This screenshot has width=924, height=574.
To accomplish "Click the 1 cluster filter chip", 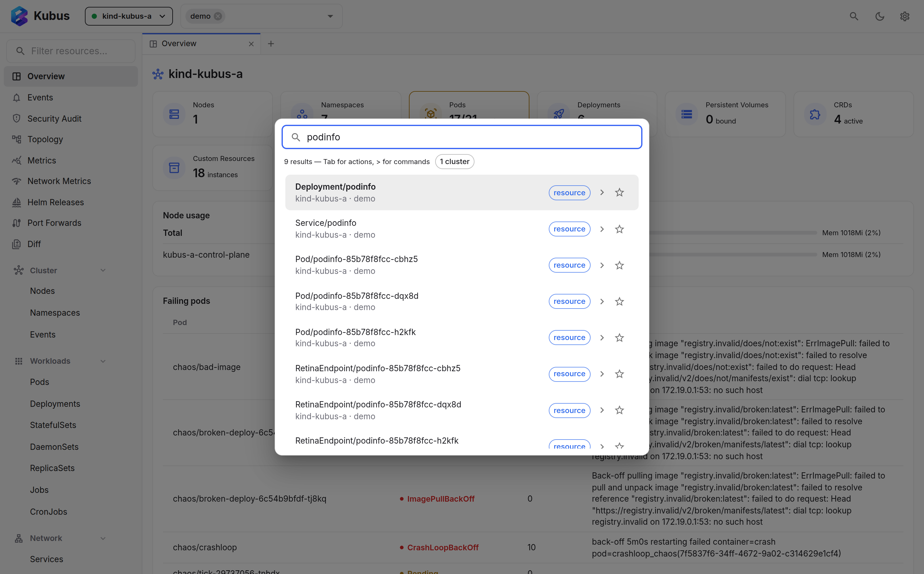I will tap(454, 162).
